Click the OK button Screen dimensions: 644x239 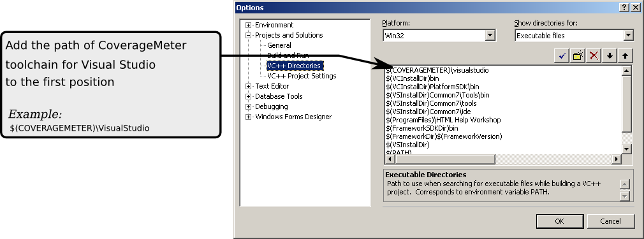559,221
